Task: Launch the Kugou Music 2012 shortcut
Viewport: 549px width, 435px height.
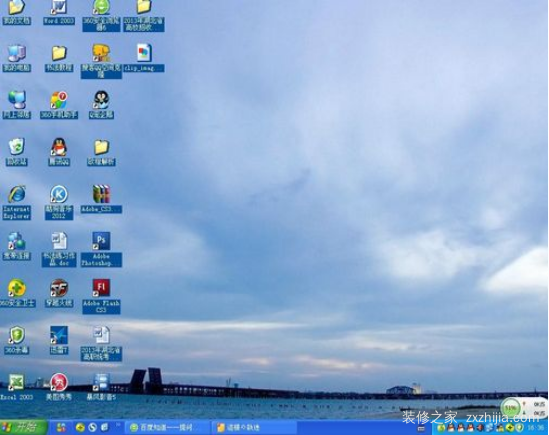Action: tap(59, 202)
